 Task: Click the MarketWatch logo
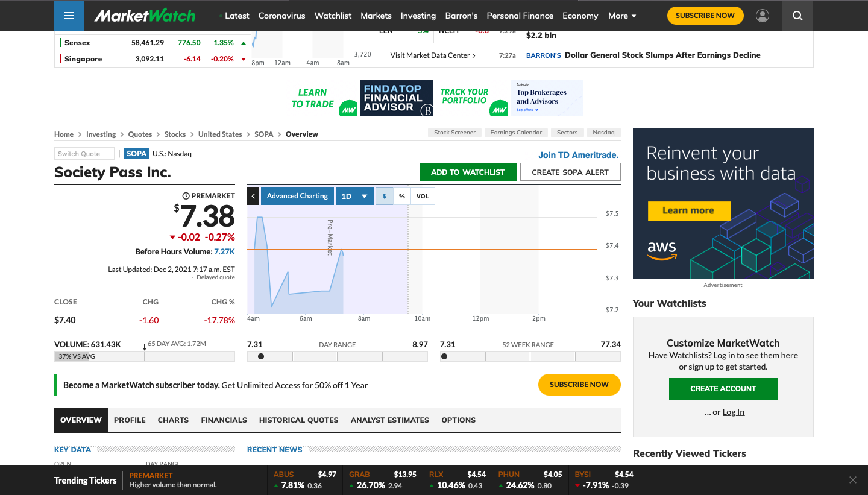pos(145,16)
